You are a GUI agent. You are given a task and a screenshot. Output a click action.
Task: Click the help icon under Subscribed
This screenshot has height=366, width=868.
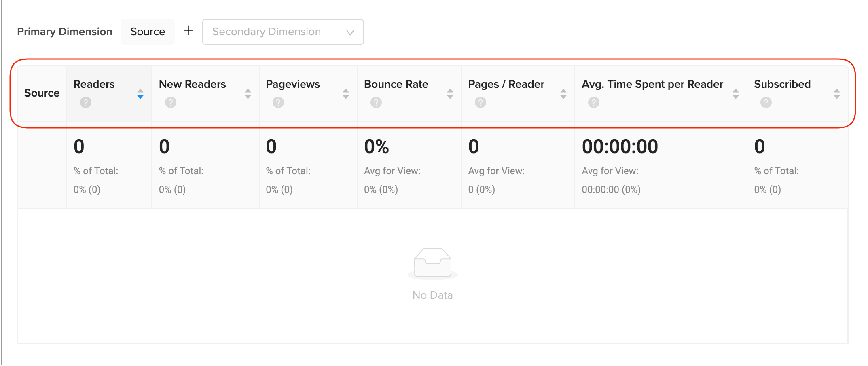(766, 102)
